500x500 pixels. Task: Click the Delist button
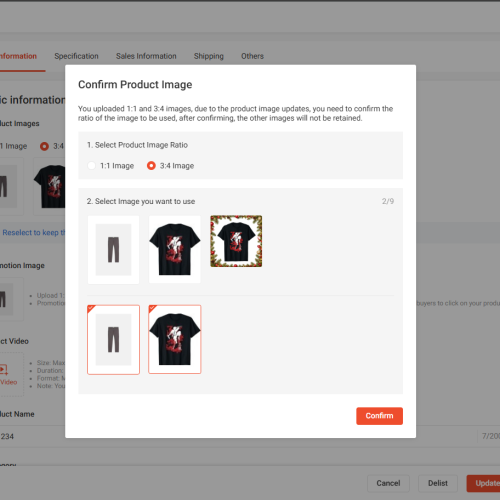point(438,483)
